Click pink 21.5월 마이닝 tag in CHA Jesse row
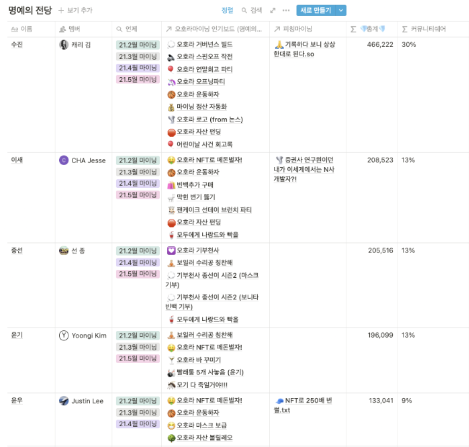This screenshot has height=447, width=469. tap(138, 195)
